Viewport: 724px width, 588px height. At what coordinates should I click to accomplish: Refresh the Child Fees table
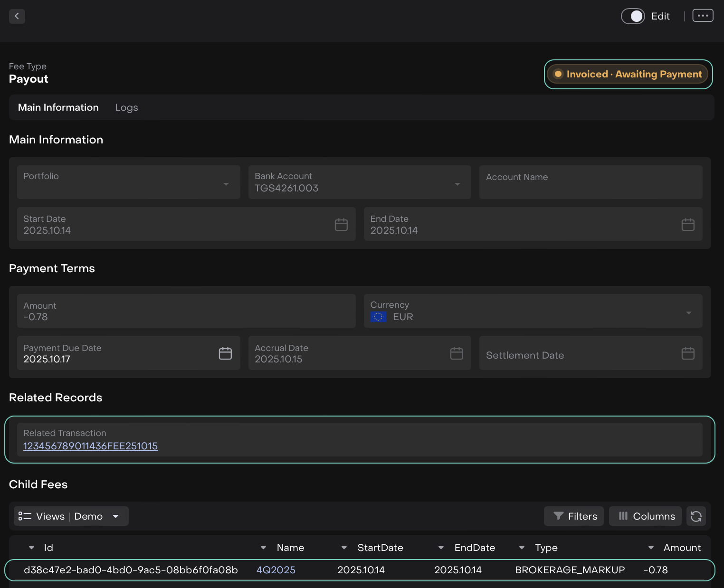696,516
